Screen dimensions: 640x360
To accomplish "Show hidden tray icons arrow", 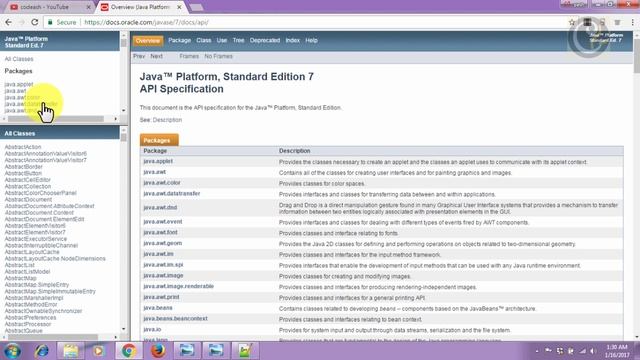I will click(x=537, y=351).
